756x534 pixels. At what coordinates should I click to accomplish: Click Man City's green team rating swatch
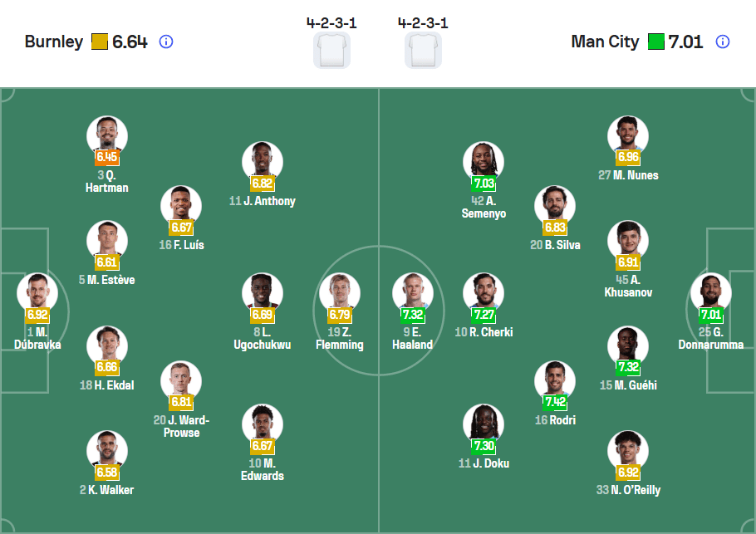[656, 42]
